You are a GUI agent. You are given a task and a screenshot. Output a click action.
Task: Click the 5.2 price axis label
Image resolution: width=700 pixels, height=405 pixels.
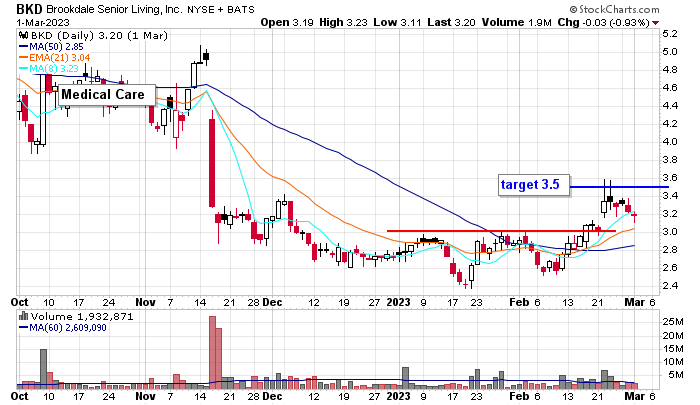670,33
